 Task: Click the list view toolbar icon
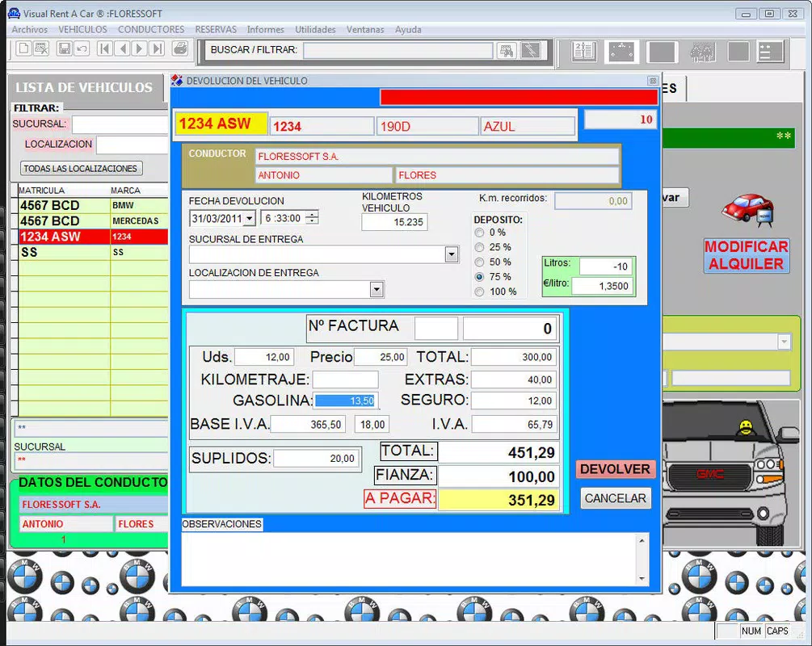[770, 51]
